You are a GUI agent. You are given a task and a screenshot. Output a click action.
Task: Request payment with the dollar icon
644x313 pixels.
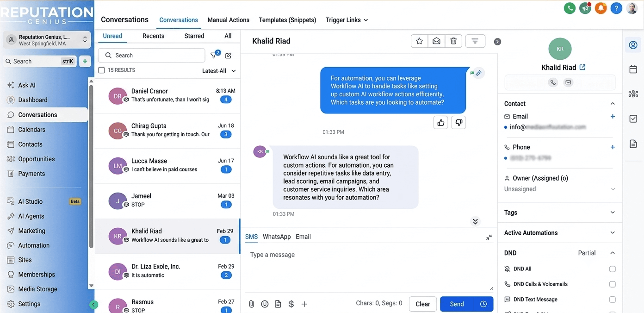pyautogui.click(x=291, y=304)
